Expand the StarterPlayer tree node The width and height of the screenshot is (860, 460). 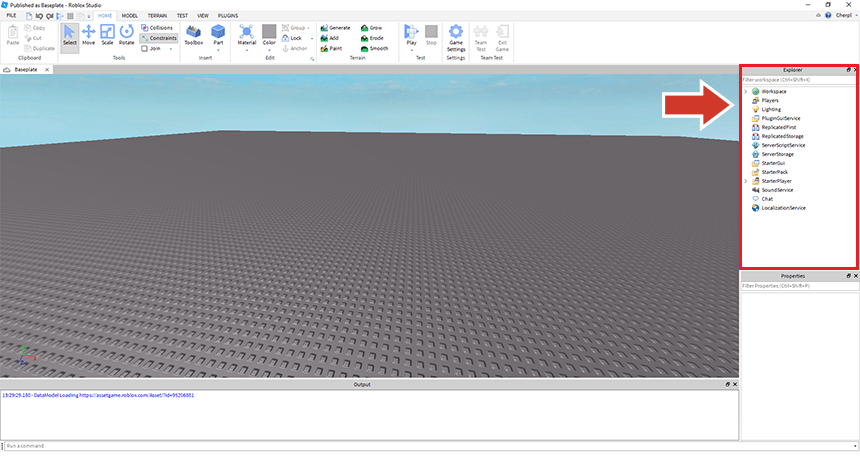pyautogui.click(x=745, y=181)
